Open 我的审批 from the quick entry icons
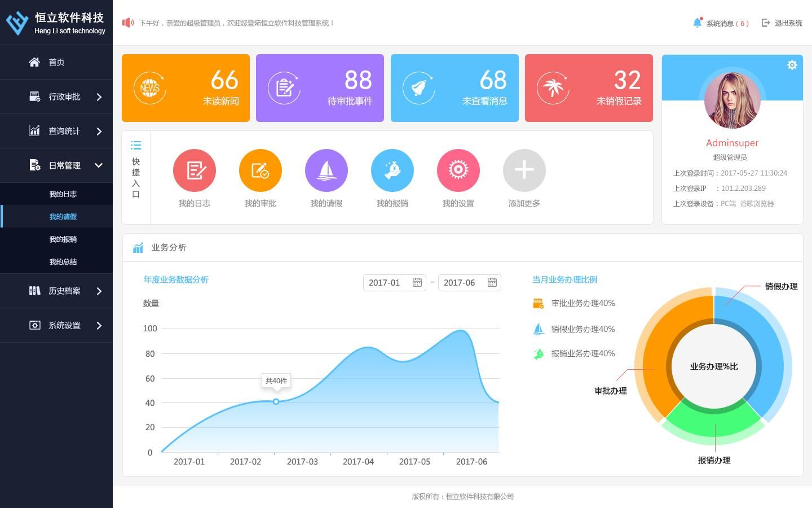Screen dimensions: 812x508 click(x=261, y=170)
